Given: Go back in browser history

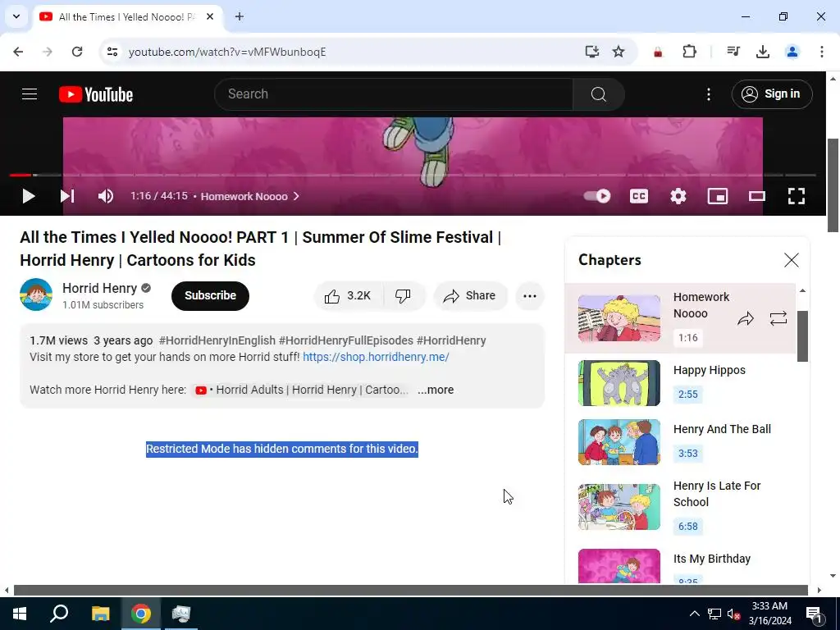Looking at the screenshot, I should click(18, 52).
